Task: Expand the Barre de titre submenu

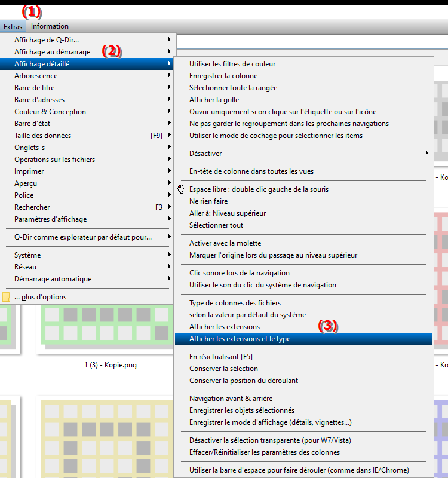Action: pos(87,88)
